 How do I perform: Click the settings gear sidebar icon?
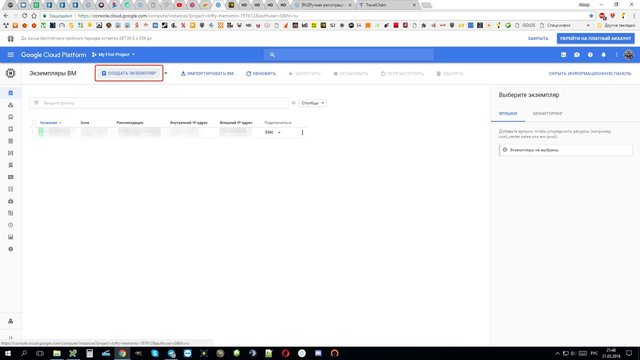(x=11, y=249)
